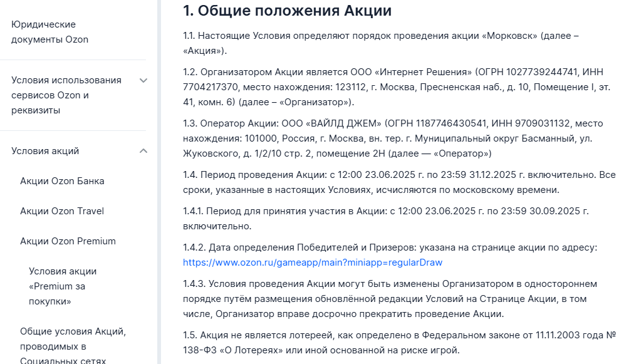Viewport: 624px width, 364px height.
Task: Click paragraph 1.1 mentioning «Морковск»
Action: click(380, 43)
